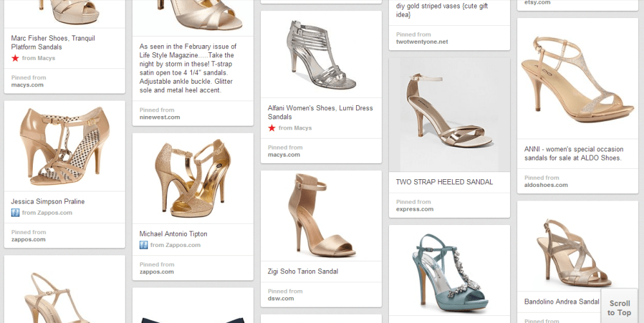Image resolution: width=644 pixels, height=323 pixels.
Task: Click the red Macy's star under Marc Fisher pin
Action: click(x=15, y=58)
